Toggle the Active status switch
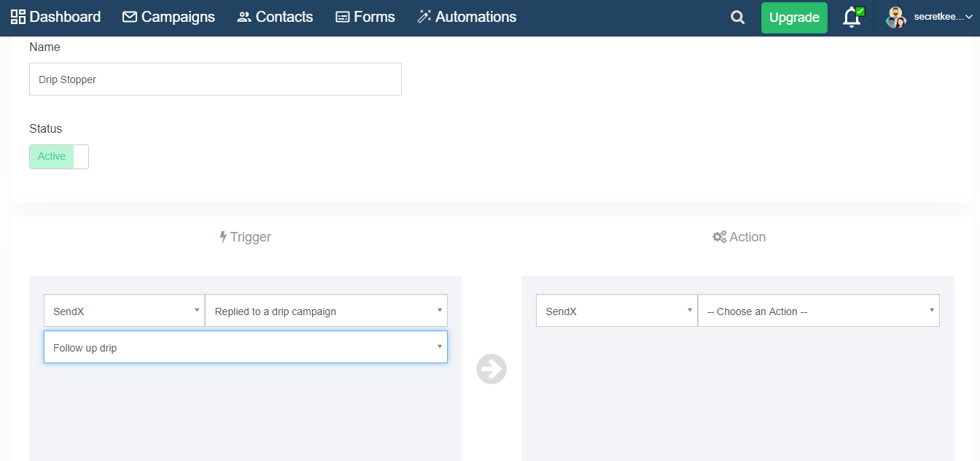 (59, 157)
